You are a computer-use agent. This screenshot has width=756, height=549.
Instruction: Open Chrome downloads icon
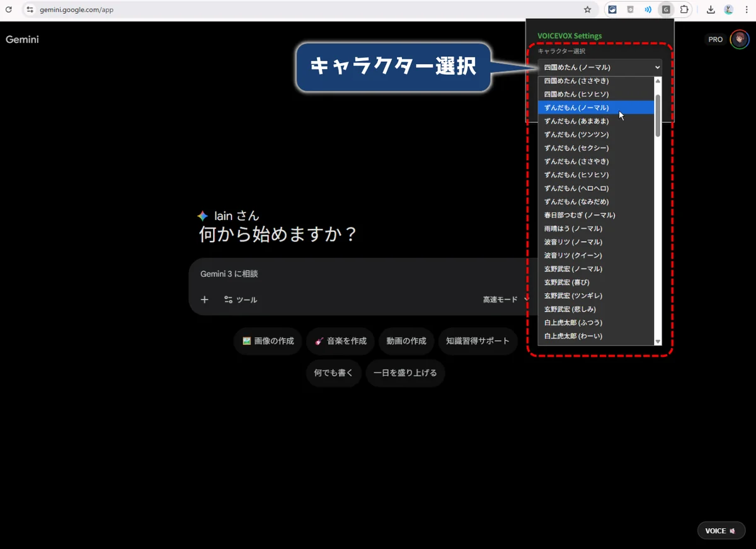(x=711, y=9)
